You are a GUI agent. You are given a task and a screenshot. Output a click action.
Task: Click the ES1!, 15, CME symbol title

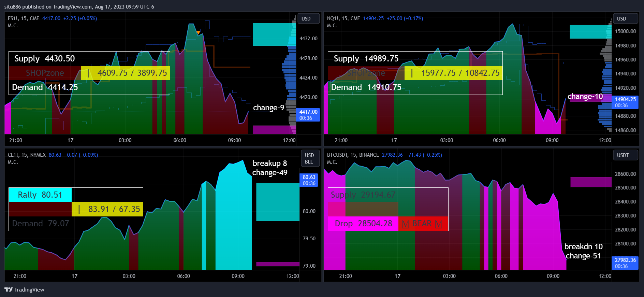point(24,18)
